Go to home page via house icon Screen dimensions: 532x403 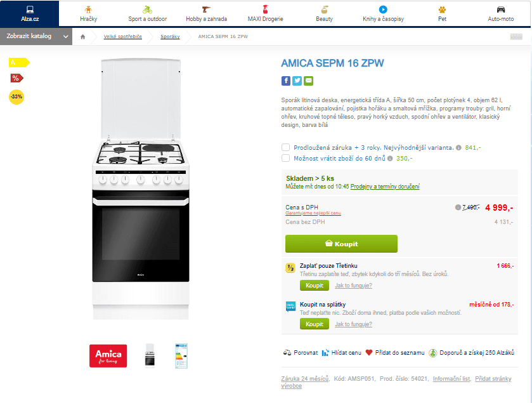[83, 37]
